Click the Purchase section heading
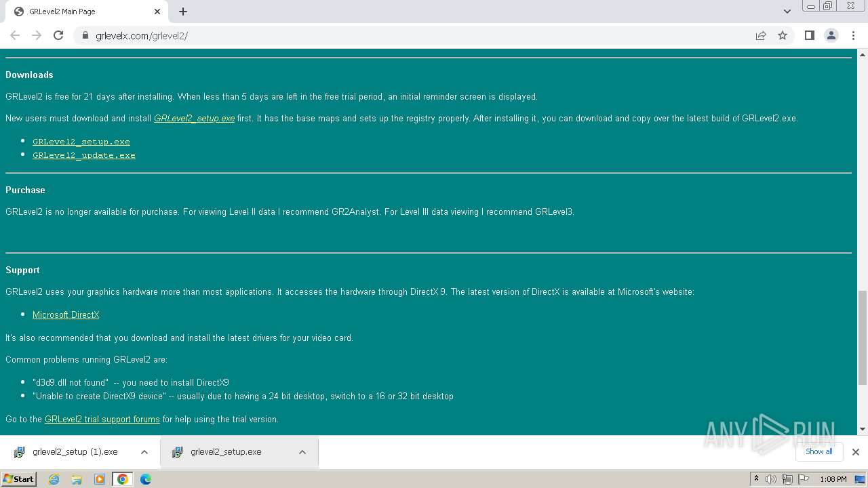Image resolution: width=868 pixels, height=488 pixels. click(x=25, y=190)
